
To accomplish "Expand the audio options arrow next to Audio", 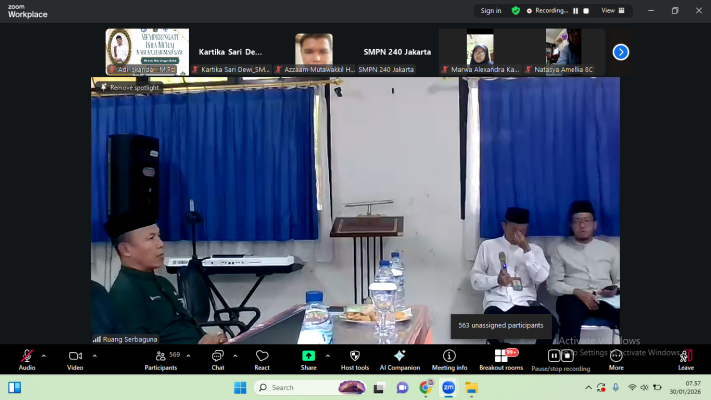I will coord(43,355).
